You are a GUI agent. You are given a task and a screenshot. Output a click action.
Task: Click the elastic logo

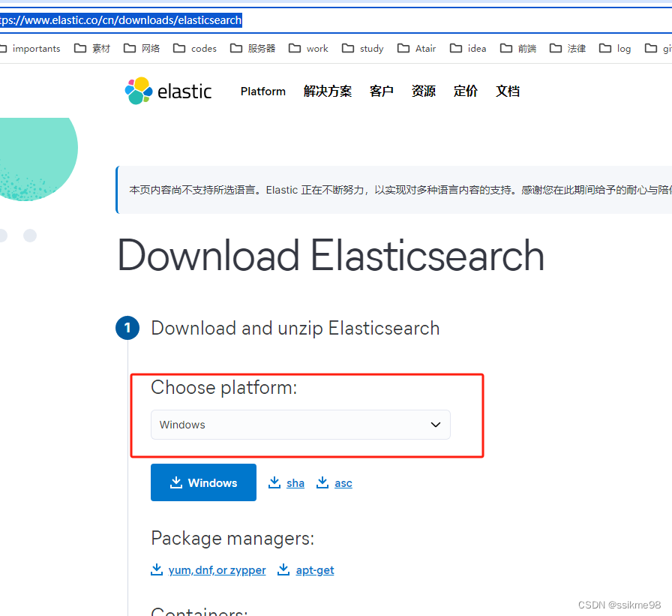168,91
